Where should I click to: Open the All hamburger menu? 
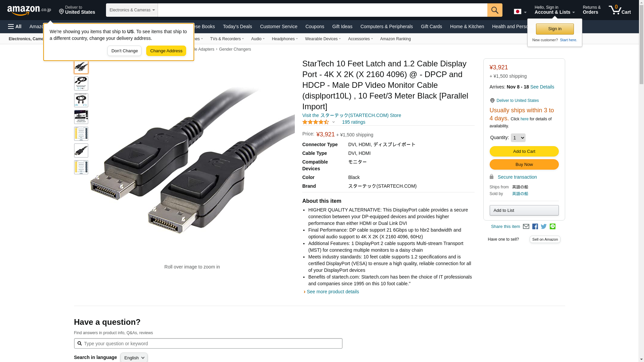pos(15,26)
